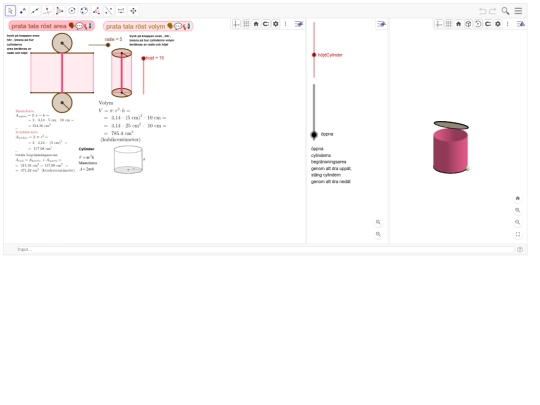Choose the Move Graphics View tool
This screenshot has width=540, height=405.
[x=133, y=11]
